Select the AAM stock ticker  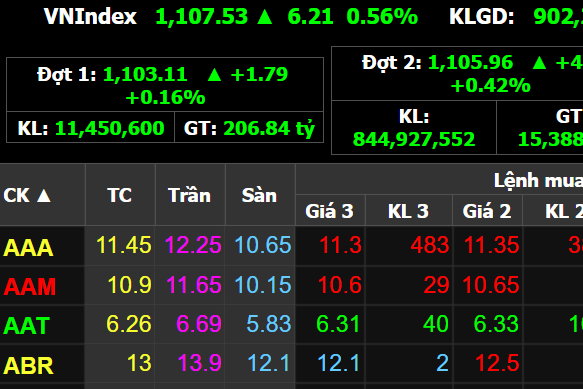[30, 287]
